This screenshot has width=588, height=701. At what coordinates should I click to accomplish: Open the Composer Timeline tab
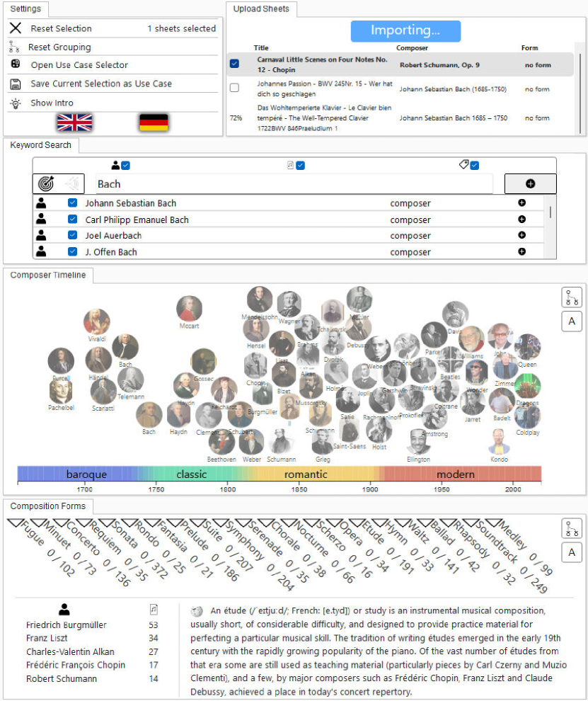[x=48, y=275]
